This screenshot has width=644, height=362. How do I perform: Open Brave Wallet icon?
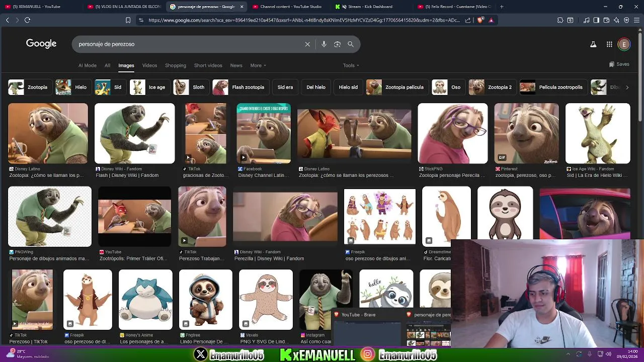pos(606,20)
